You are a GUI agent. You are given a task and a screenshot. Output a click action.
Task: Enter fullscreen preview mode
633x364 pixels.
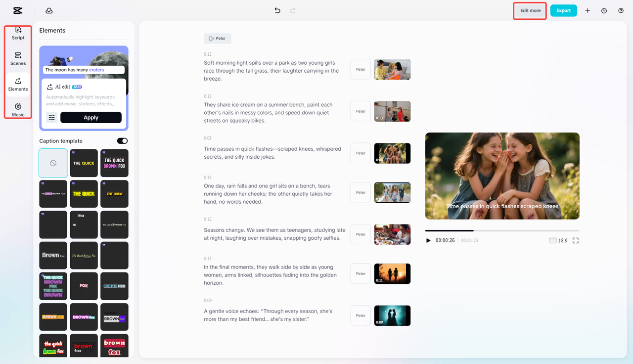click(x=575, y=240)
